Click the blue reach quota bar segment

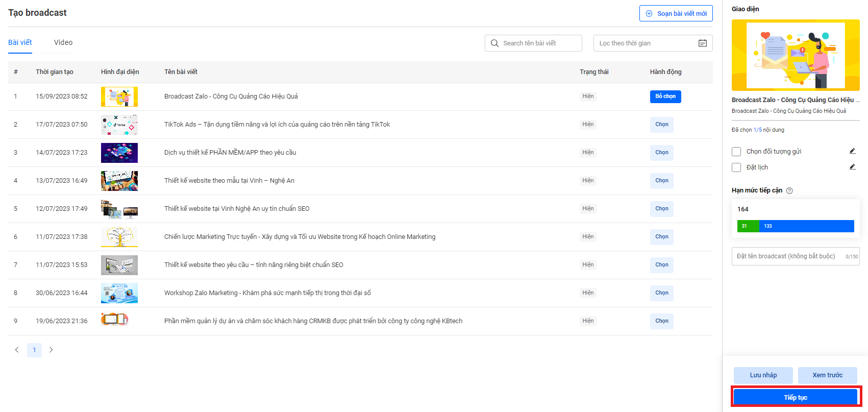tap(806, 226)
